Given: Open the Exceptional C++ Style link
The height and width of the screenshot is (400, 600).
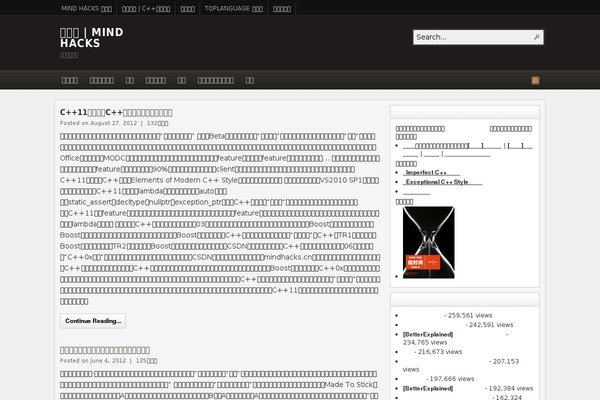Looking at the screenshot, I should click(x=442, y=182).
